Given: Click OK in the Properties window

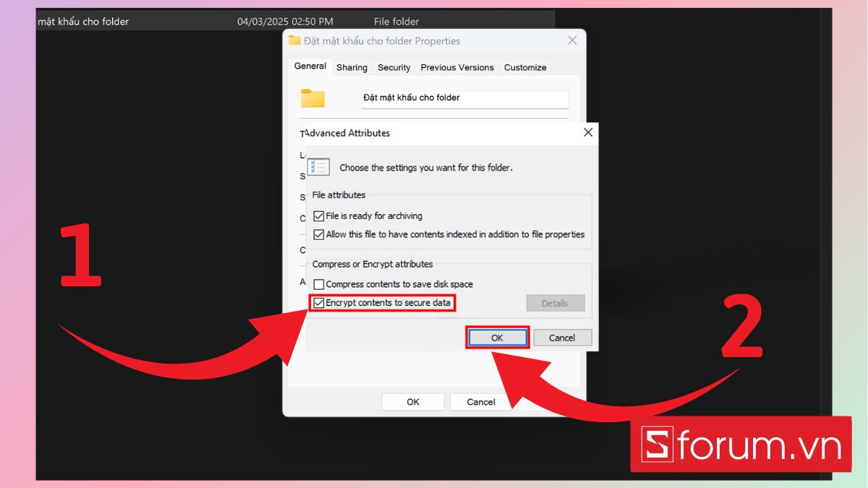Looking at the screenshot, I should click(x=413, y=402).
